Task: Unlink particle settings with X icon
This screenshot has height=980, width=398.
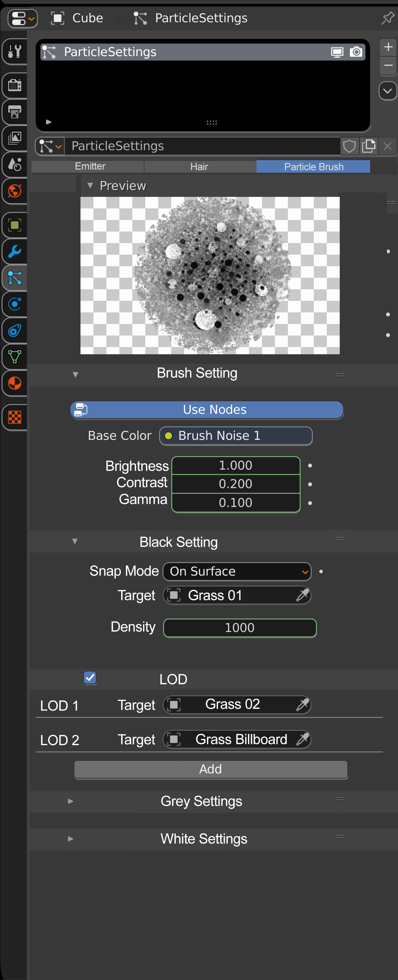Action: coord(387,146)
